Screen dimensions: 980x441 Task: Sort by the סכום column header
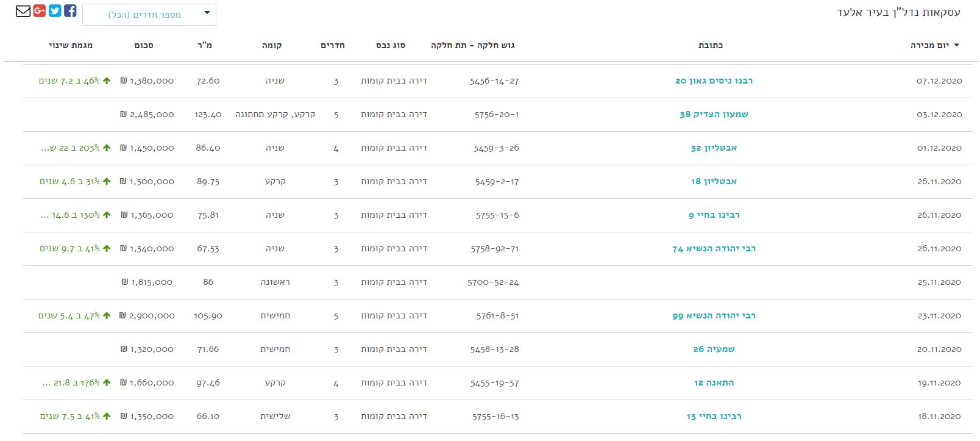tap(144, 45)
